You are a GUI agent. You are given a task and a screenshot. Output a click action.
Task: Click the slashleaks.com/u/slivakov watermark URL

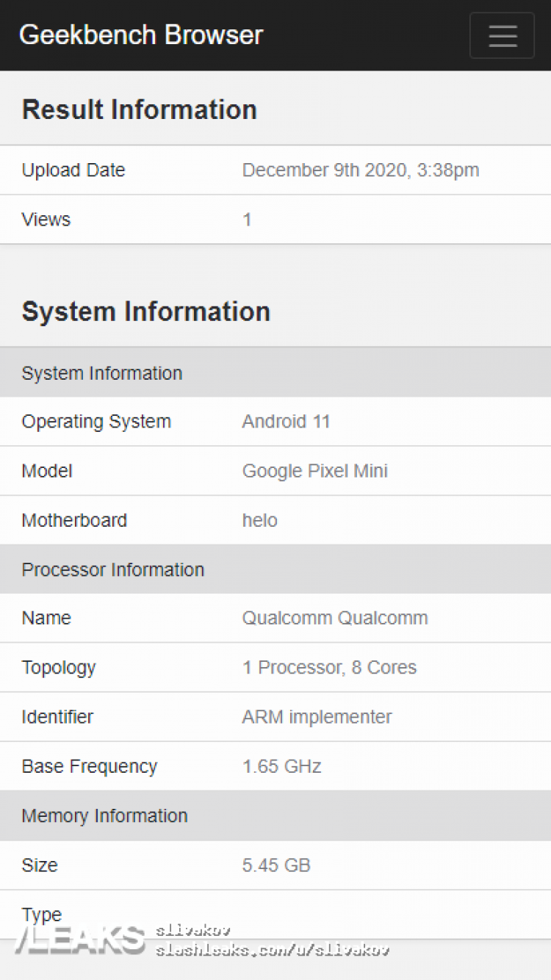coord(272,950)
